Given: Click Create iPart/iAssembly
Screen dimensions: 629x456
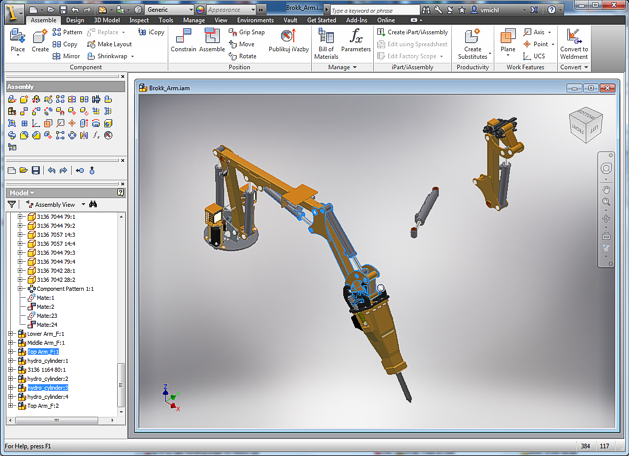Looking at the screenshot, I should pyautogui.click(x=412, y=32).
